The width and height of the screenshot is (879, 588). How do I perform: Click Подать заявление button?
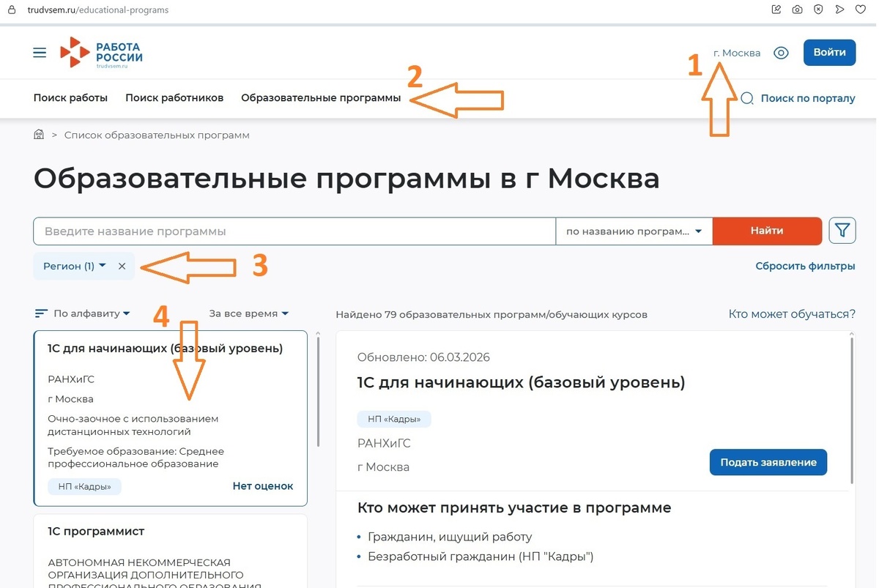click(768, 463)
